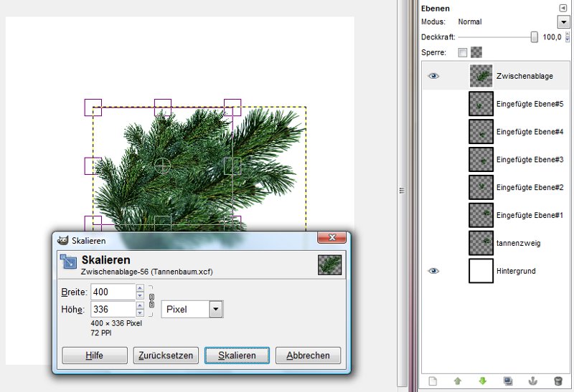Screen dimensions: 574x392
Task: Duplicate the layer via the duplicate icon
Action: pos(508,381)
